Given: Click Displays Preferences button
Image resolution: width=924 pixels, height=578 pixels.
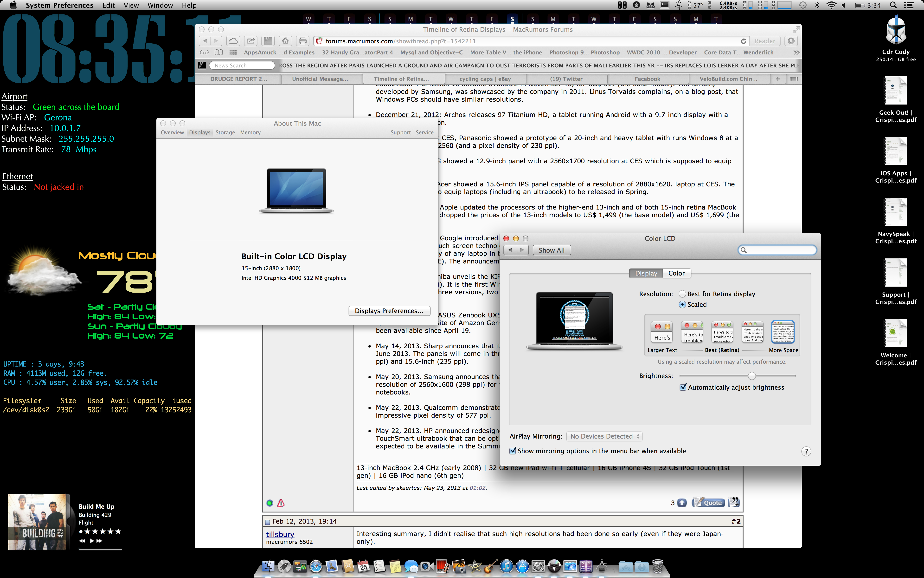Looking at the screenshot, I should (389, 311).
